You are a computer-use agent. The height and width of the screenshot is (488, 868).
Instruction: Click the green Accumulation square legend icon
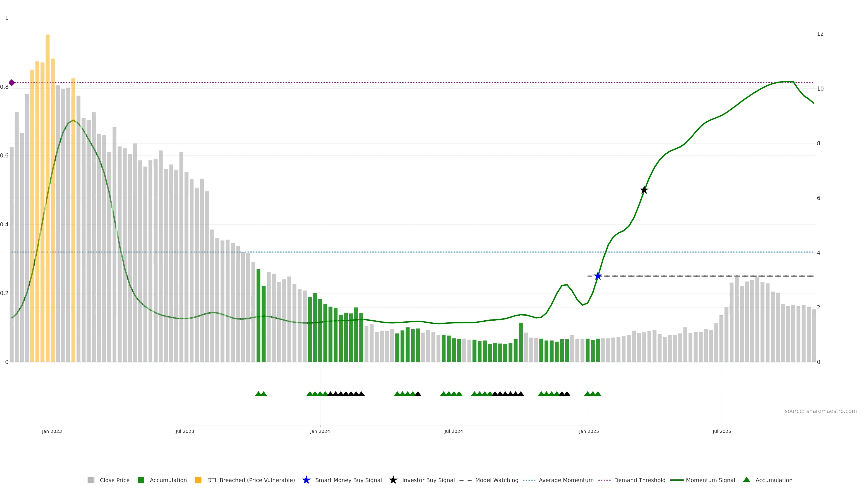141,480
